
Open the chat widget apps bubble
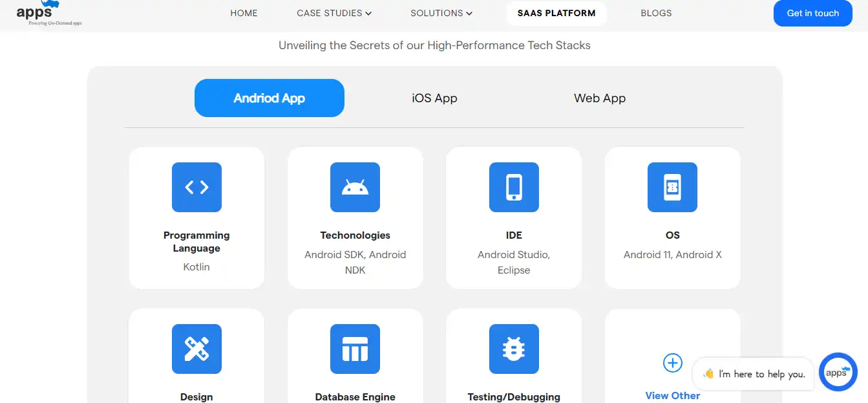tap(838, 372)
